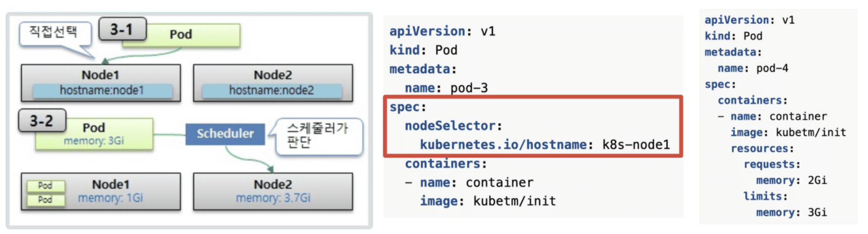Click the 3-1 number badge

[122, 29]
